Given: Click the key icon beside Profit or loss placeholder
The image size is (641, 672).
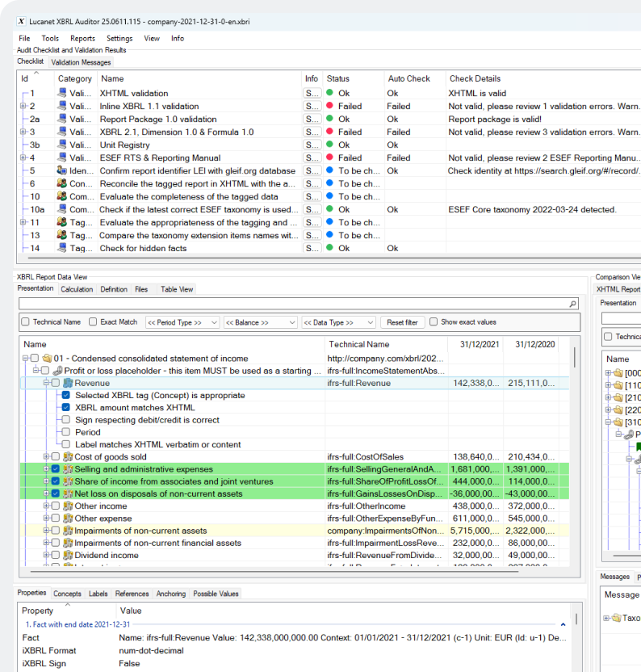Looking at the screenshot, I should 57,371.
